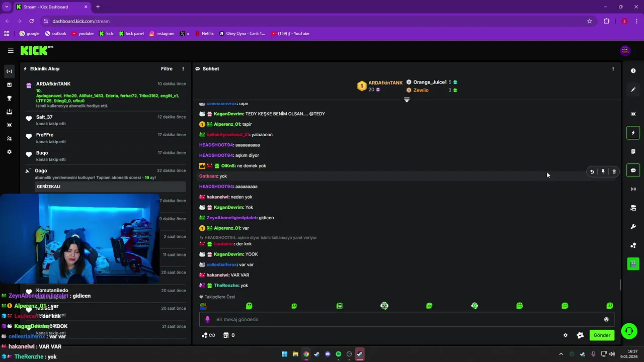Click the Gönder send button
Viewport: 644px width, 362px height.
(602, 335)
